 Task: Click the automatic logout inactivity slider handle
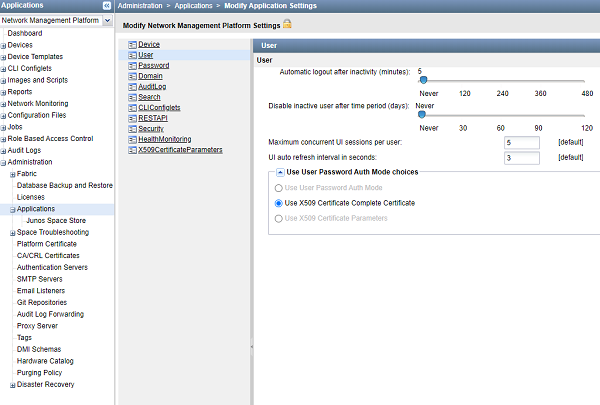click(423, 80)
